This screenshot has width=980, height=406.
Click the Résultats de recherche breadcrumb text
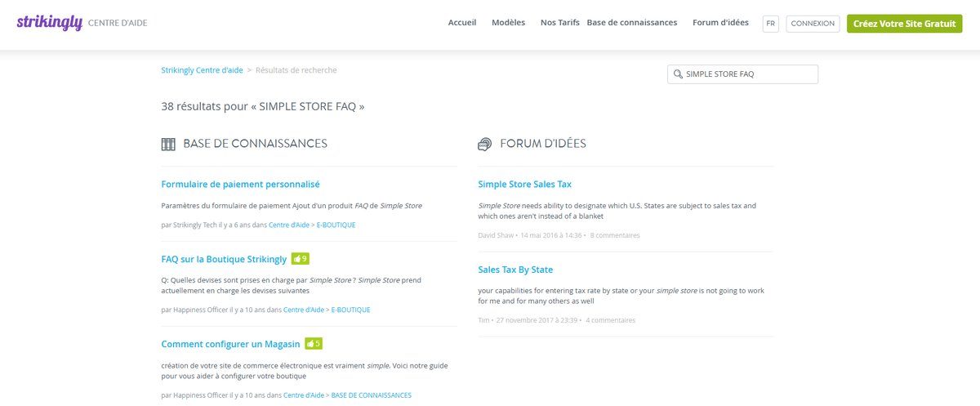pos(296,70)
